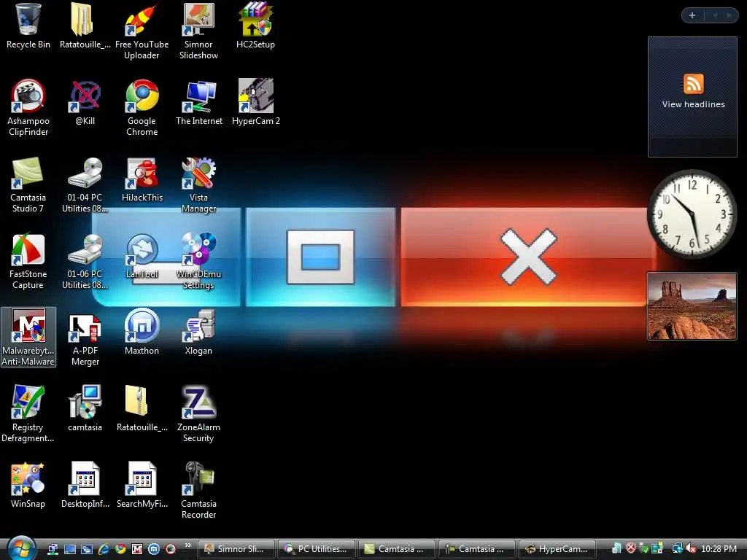Open the SearchMyFi... file icon
This screenshot has height=560, width=747.
click(142, 486)
